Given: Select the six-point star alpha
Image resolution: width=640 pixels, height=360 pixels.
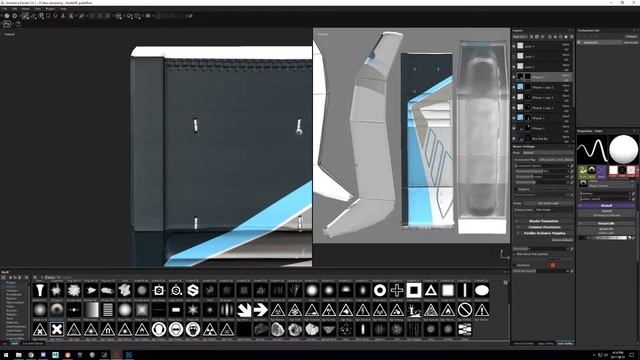Looking at the screenshot, I should (193, 310).
